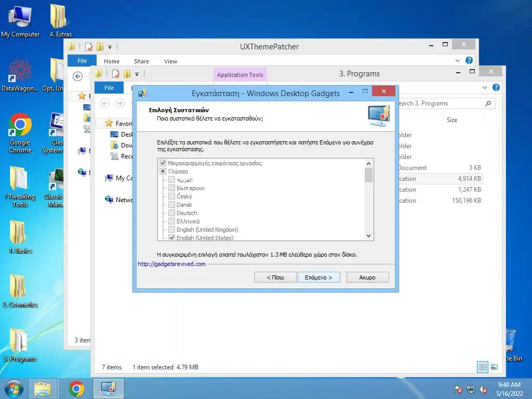Image resolution: width=532 pixels, height=399 pixels.
Task: Click the properties icon in UXThemePatcher title bar
Action: 89,46
